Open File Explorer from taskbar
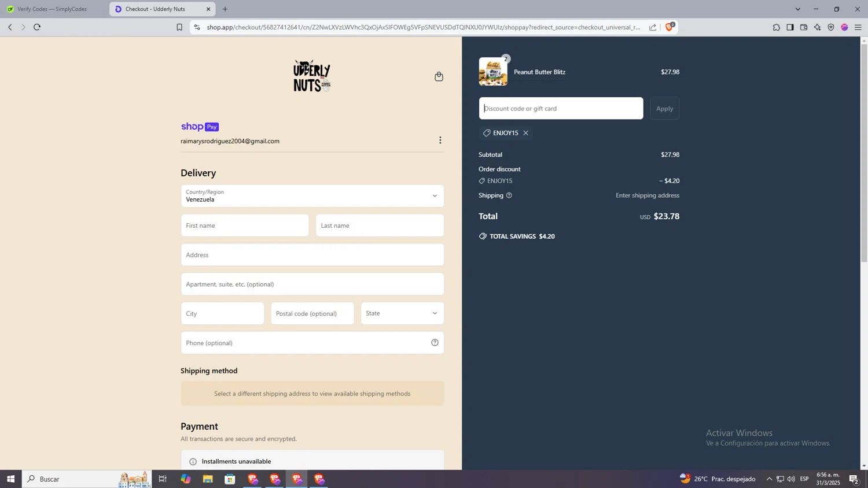 coord(208,479)
